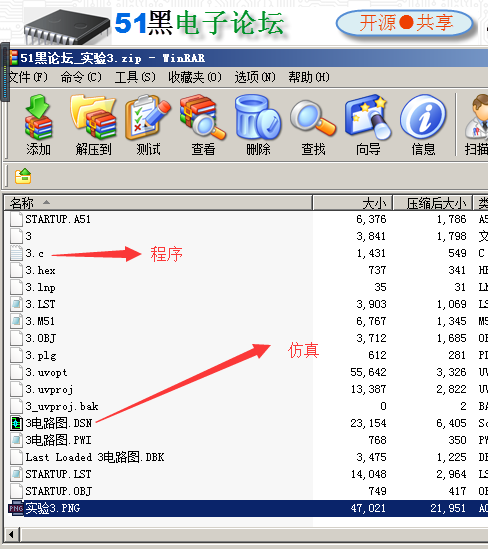Click the horizontal scrollbar left arrow
This screenshot has height=549, width=488.
point(12,534)
